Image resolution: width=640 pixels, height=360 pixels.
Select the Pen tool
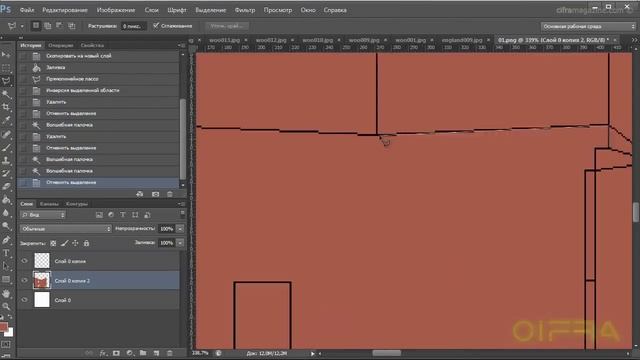click(x=6, y=240)
